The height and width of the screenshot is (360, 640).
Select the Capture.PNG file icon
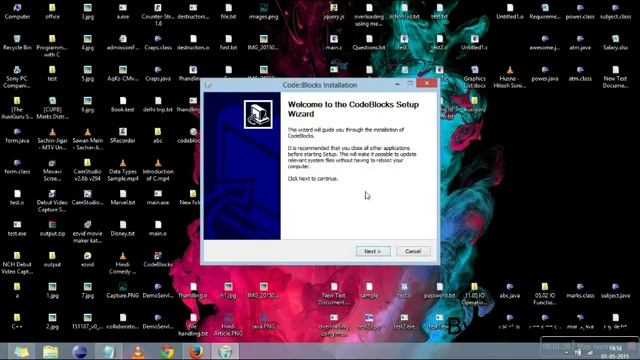click(x=123, y=291)
